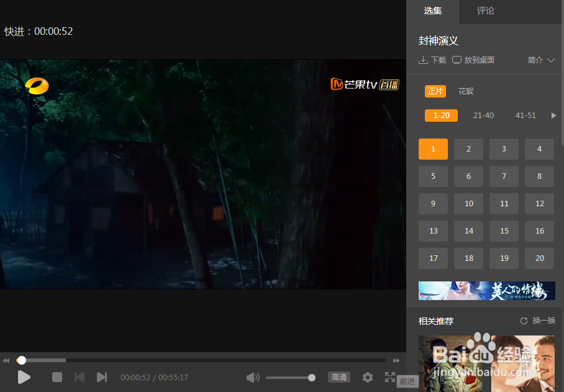Choose episode range 1-20

[x=442, y=116]
